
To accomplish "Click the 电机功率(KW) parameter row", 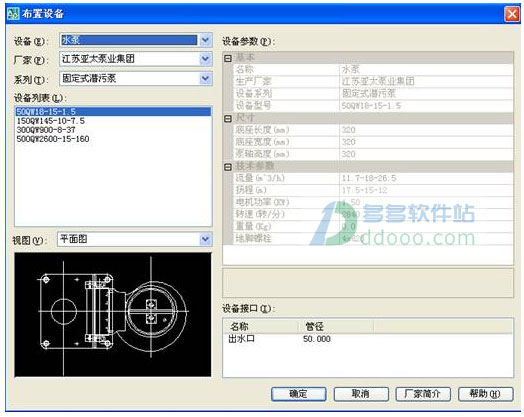I will point(373,202).
